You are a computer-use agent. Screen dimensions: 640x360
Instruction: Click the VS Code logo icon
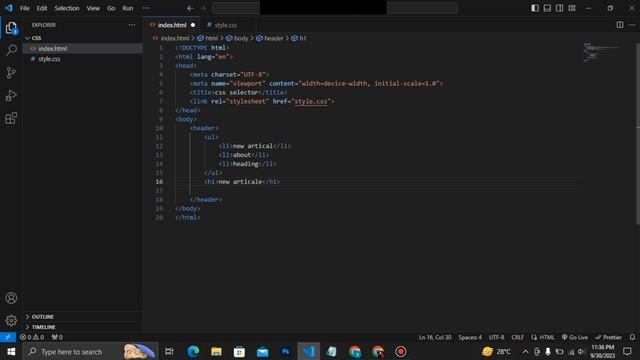coord(9,8)
